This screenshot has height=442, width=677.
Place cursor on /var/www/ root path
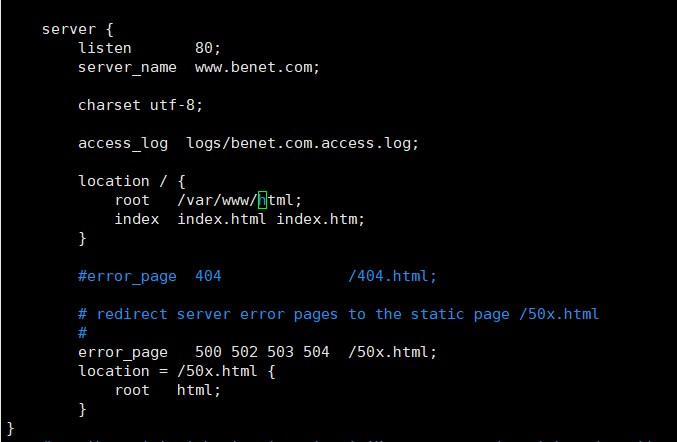[217, 200]
